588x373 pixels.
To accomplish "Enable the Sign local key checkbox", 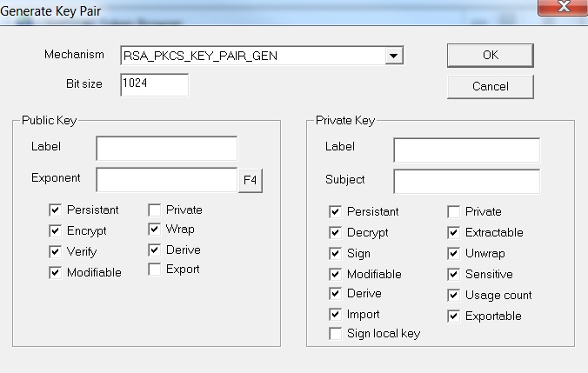I will (x=335, y=334).
